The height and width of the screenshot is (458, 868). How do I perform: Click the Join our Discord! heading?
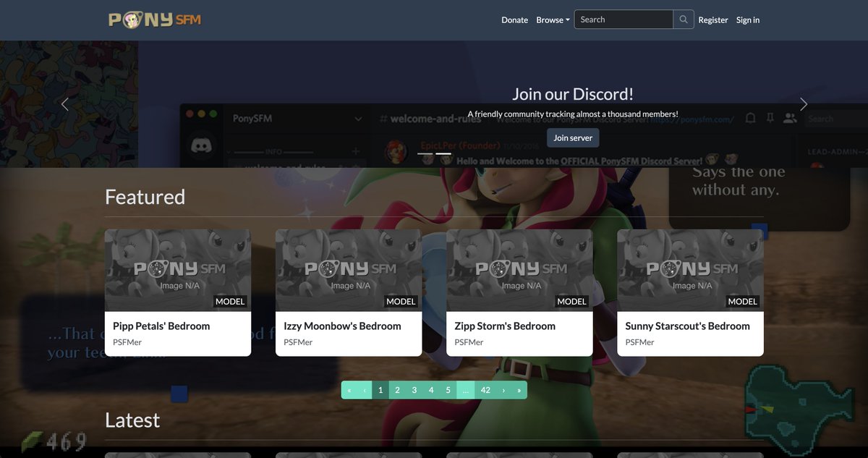point(573,93)
